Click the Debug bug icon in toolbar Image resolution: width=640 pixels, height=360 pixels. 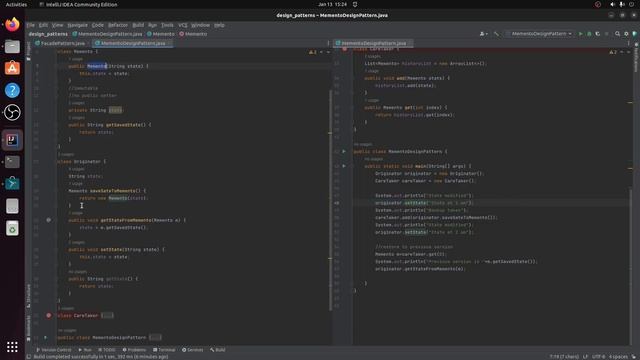[x=589, y=34]
